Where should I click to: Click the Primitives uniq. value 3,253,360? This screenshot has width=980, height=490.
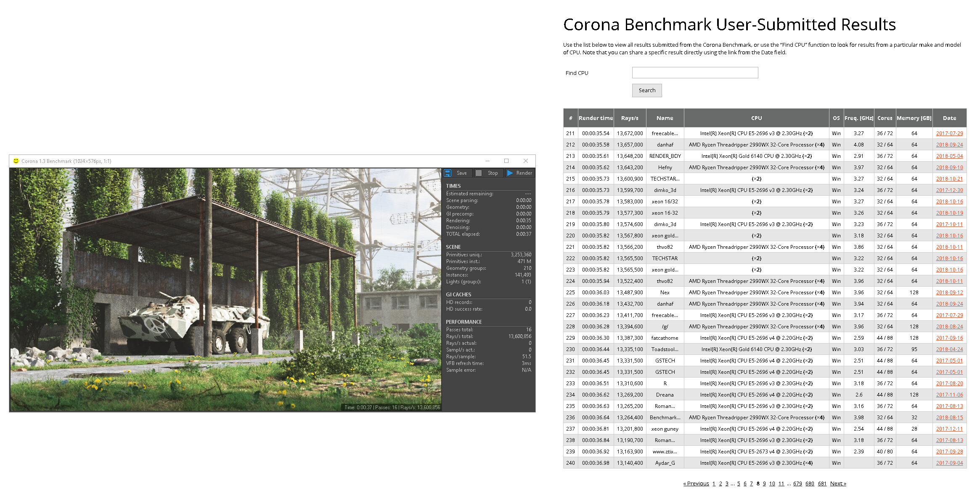pyautogui.click(x=521, y=255)
